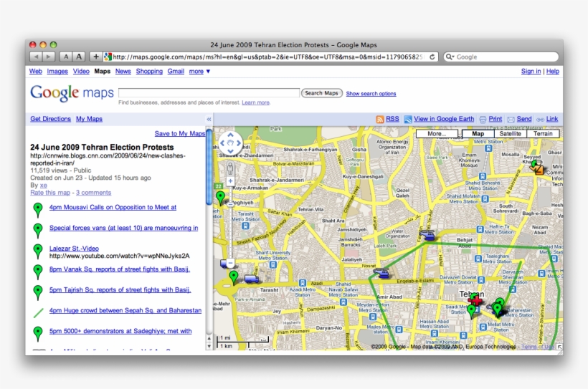The image size is (588, 389).
Task: Open News in Google navigation
Action: 123,71
